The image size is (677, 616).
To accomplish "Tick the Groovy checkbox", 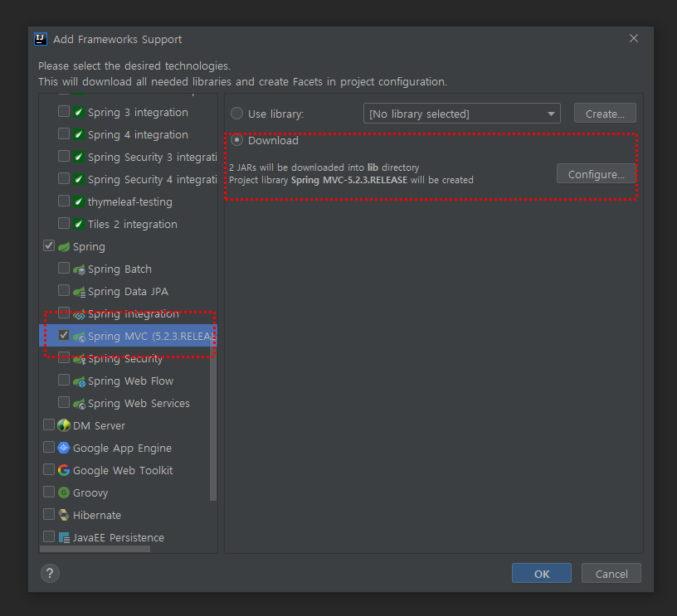I will (x=49, y=492).
